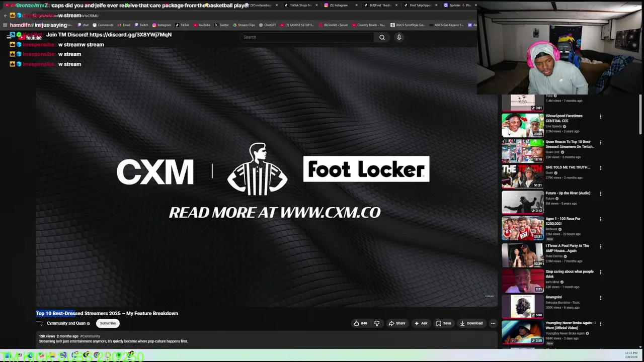
Task: Open the TikTok bookmark
Action: 182,25
